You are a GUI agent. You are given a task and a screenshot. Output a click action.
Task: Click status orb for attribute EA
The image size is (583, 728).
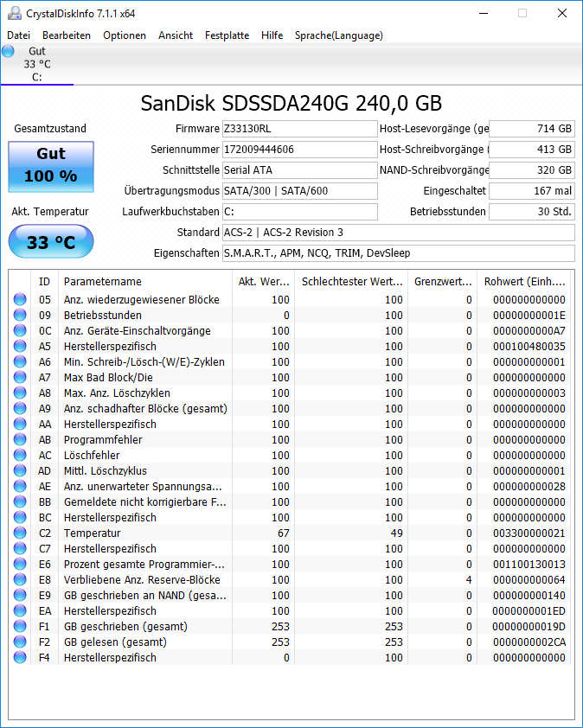click(20, 610)
